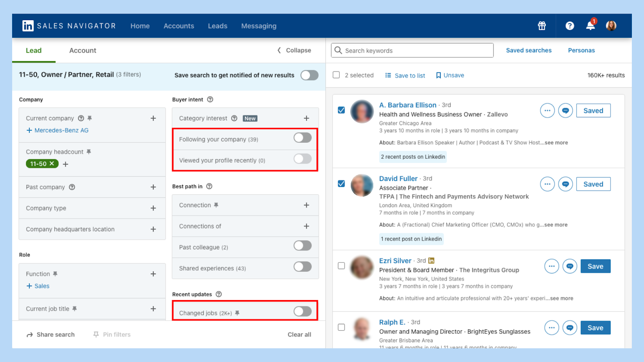Uncheck David Fuller's checkbox
644x362 pixels.
pos(341,183)
